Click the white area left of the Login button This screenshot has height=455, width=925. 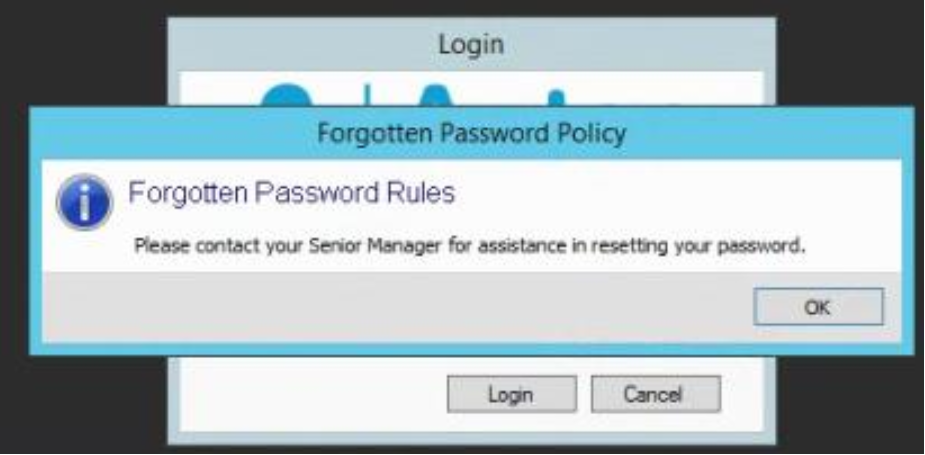coord(313,394)
